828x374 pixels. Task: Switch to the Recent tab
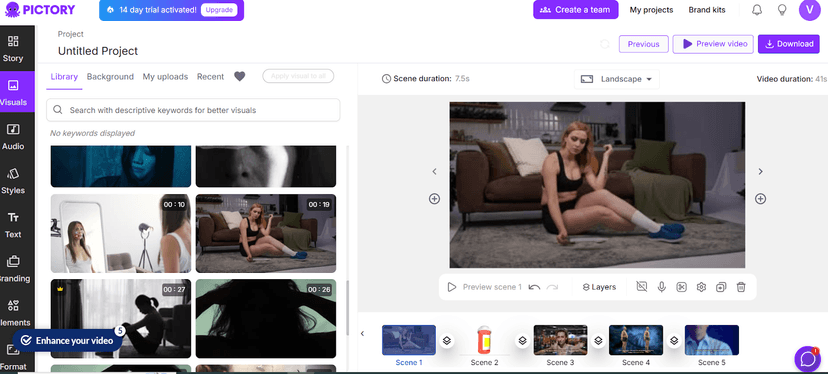(210, 77)
